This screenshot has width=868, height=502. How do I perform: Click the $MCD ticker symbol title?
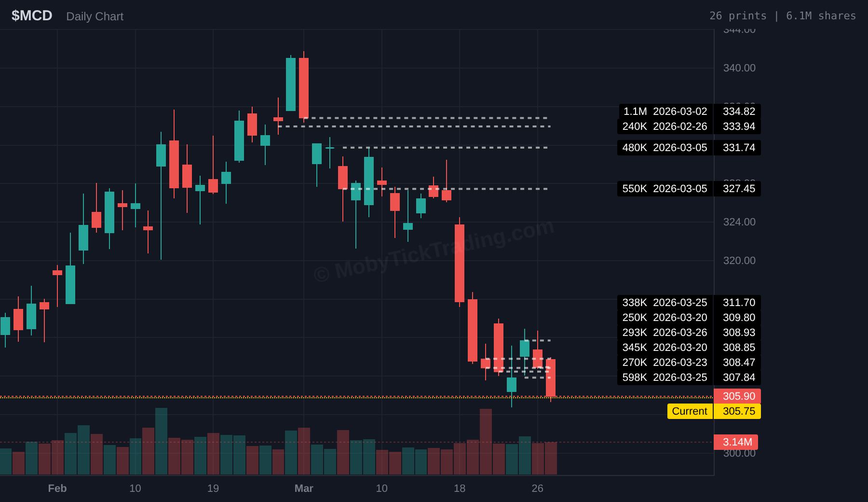pos(32,16)
